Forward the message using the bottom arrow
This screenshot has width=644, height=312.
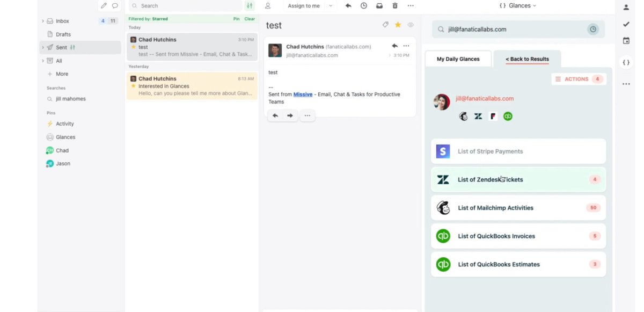290,115
